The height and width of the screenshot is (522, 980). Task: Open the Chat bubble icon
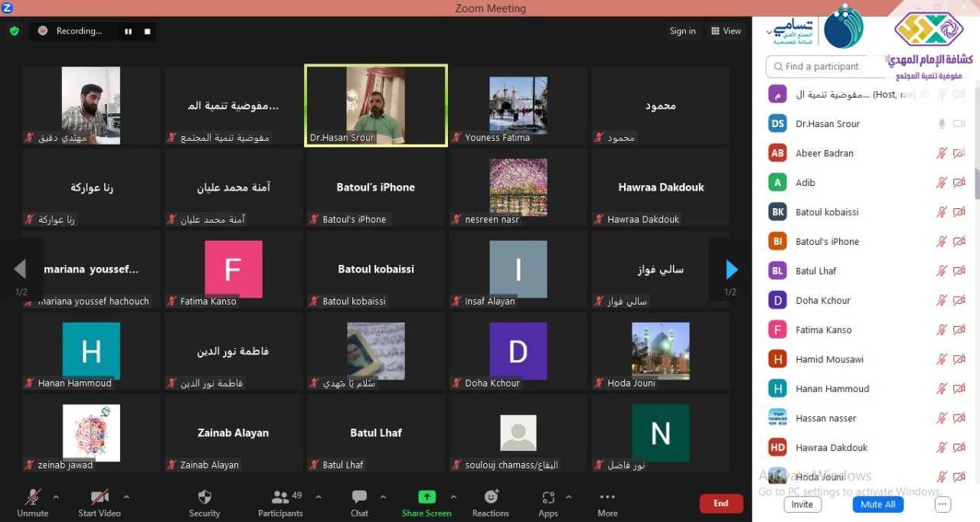(x=359, y=498)
